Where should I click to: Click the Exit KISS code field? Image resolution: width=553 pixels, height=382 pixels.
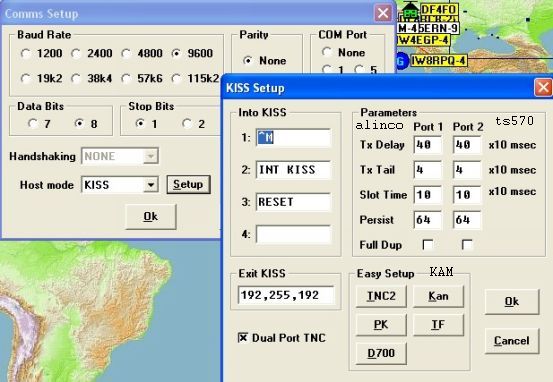(x=286, y=295)
